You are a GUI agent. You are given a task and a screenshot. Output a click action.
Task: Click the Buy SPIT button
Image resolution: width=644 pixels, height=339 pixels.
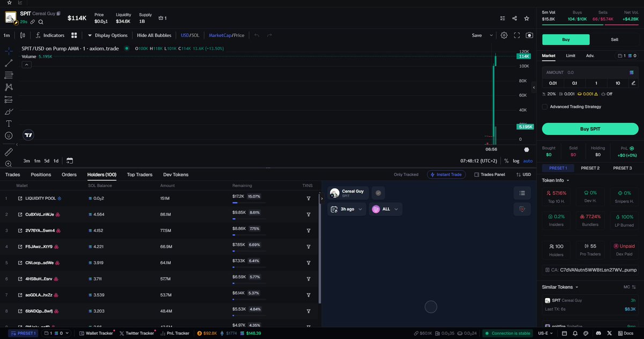590,129
